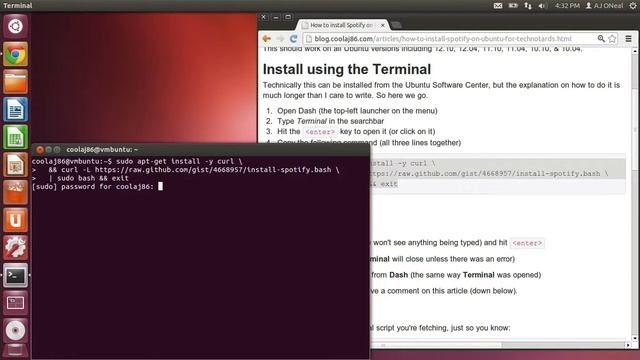Open LibreOffice Writer from the dock
640x360 pixels.
16,109
